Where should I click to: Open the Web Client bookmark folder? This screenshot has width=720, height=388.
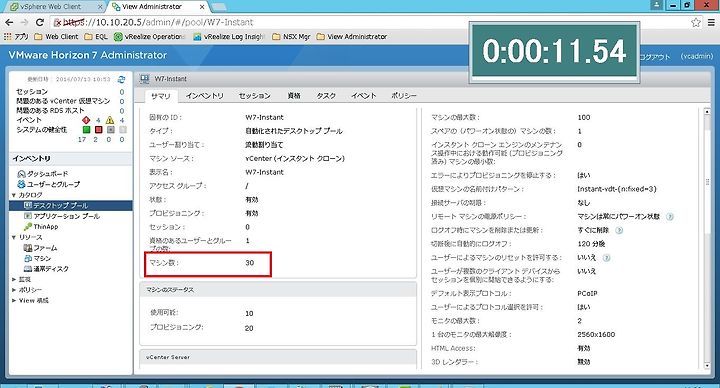click(x=56, y=37)
